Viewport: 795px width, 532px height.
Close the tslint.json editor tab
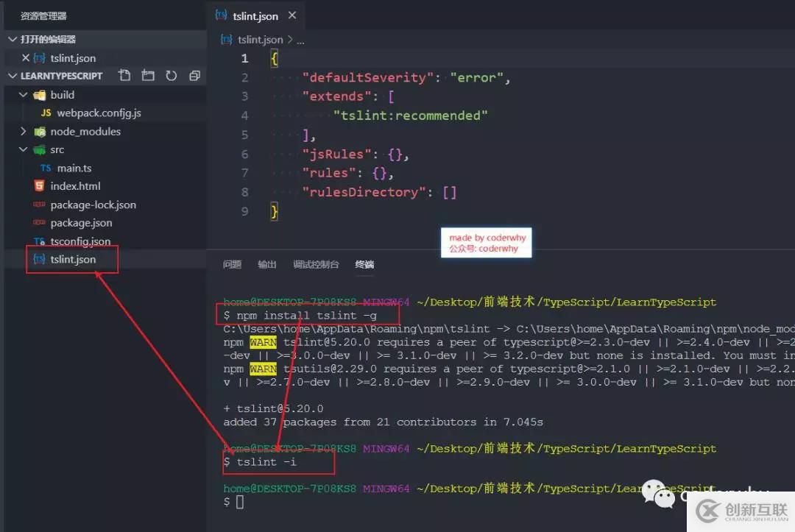coord(292,15)
